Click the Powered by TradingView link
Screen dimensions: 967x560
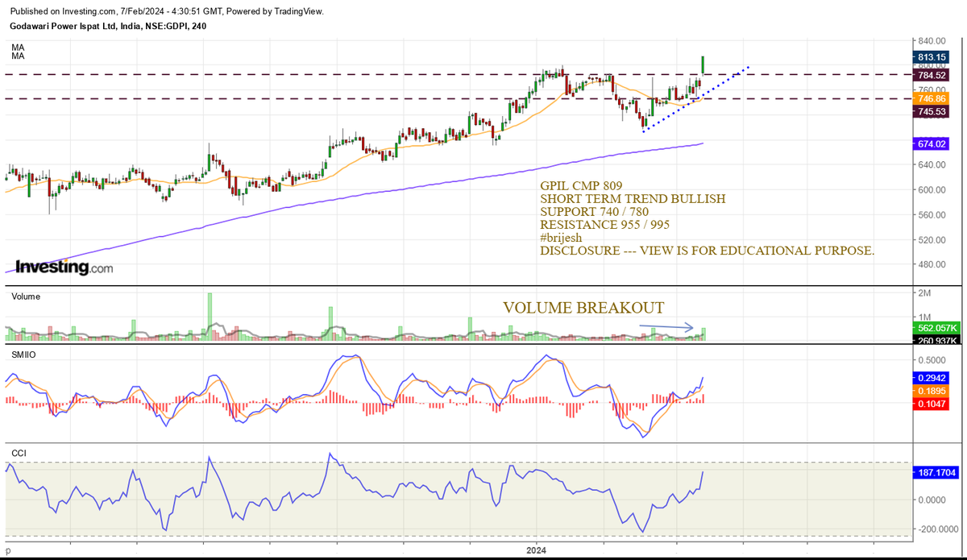click(274, 11)
